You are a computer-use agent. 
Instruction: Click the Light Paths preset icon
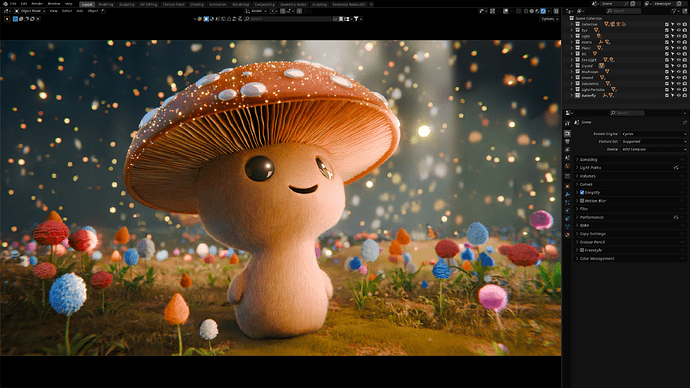pos(676,168)
